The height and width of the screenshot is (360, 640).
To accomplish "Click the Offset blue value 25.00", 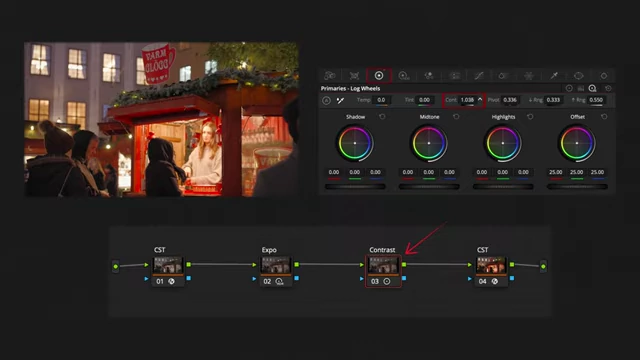I will pos(597,172).
